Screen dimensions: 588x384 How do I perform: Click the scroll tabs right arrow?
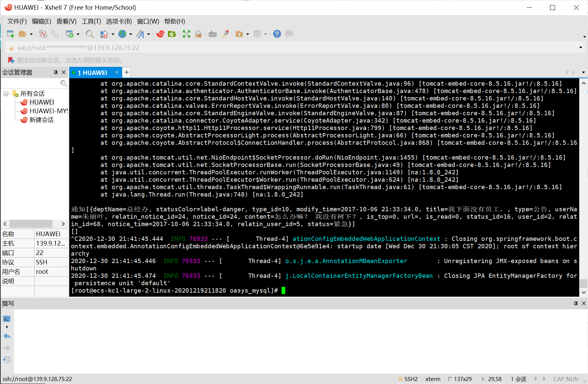pyautogui.click(x=574, y=72)
